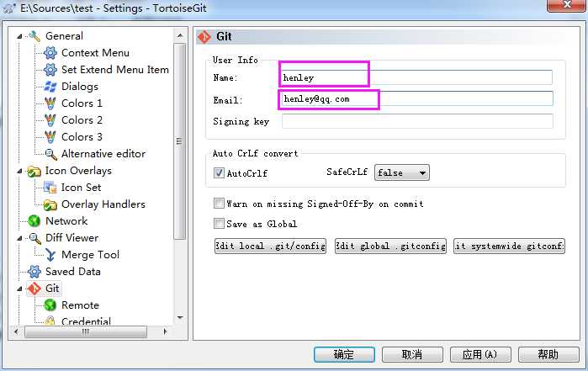Click the Credential lock icon
This screenshot has height=371, width=588.
tap(50, 320)
